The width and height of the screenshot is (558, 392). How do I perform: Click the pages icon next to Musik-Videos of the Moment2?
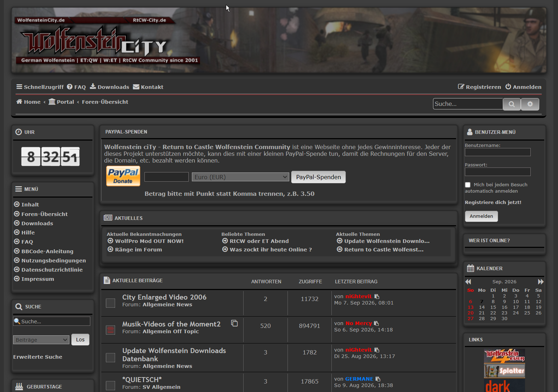234,323
